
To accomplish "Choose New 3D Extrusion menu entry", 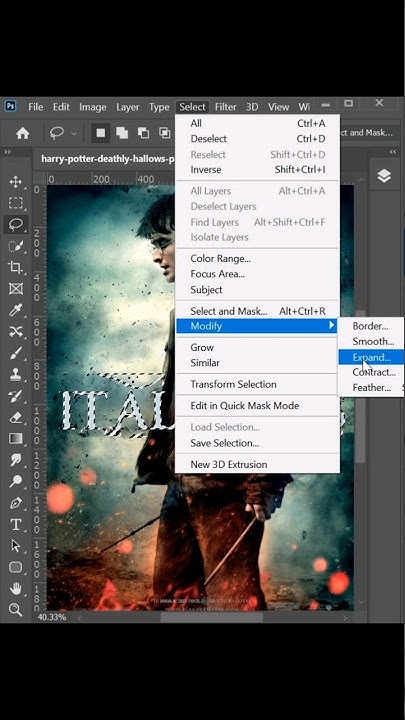I will pos(258,464).
